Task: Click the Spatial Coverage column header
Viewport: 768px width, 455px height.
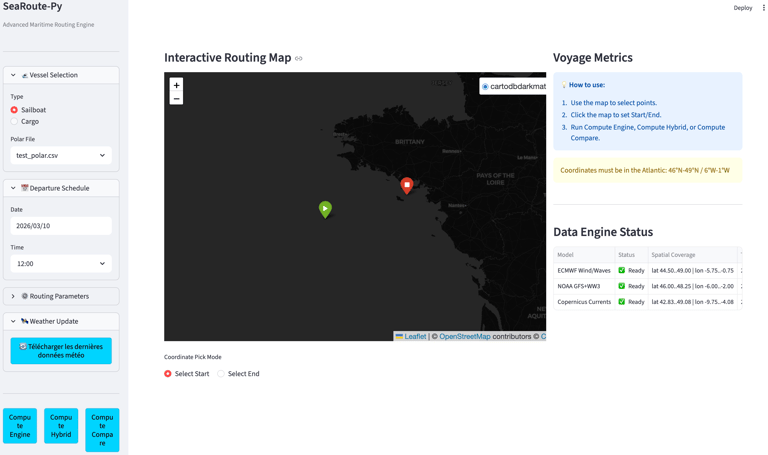Action: pos(693,255)
